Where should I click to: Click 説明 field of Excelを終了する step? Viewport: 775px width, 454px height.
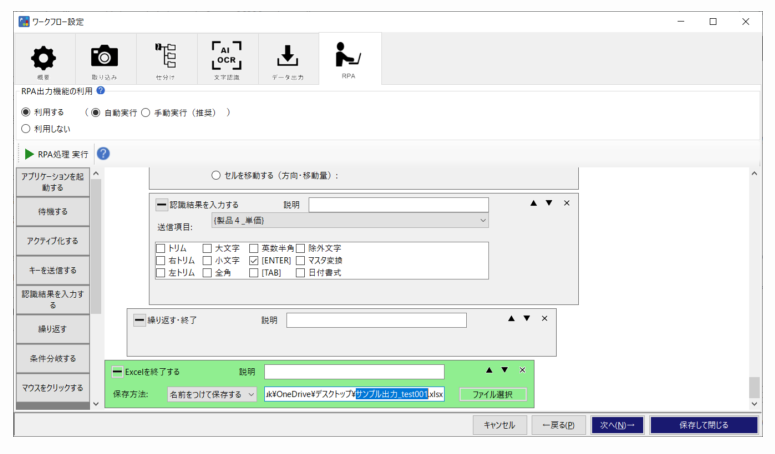coord(354,371)
